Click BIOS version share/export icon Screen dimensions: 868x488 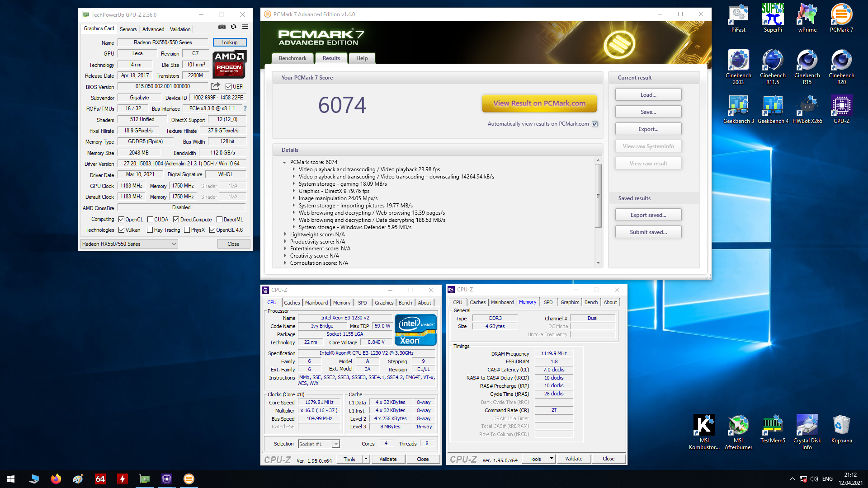[x=216, y=86]
